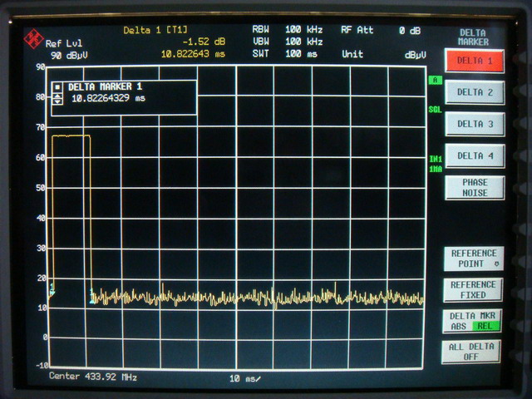This screenshot has width=532, height=399.
Task: Click the DELTA MARKER menu title
Action: click(473, 37)
